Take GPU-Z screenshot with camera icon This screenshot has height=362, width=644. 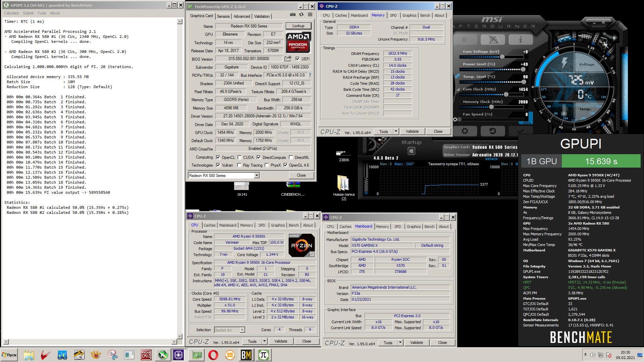pos(293,15)
